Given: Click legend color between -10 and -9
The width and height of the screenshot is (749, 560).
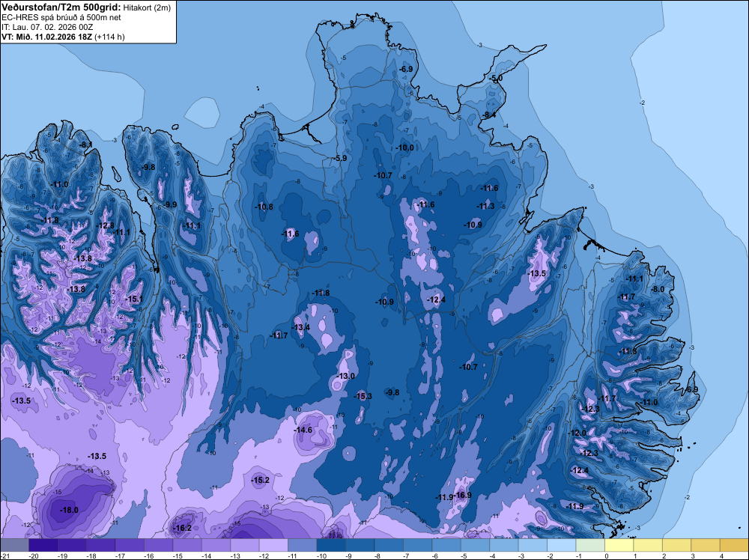Looking at the screenshot, I should 331,545.
